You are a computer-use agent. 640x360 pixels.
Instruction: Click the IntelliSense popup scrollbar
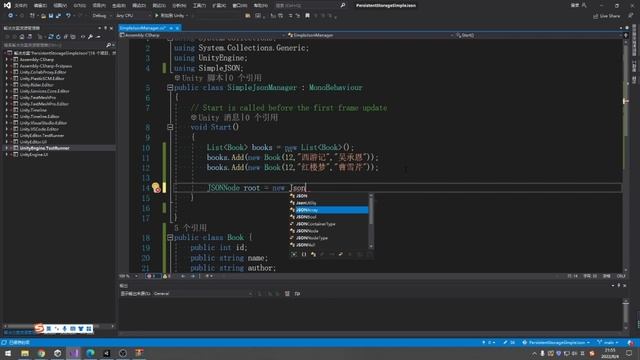click(371, 221)
